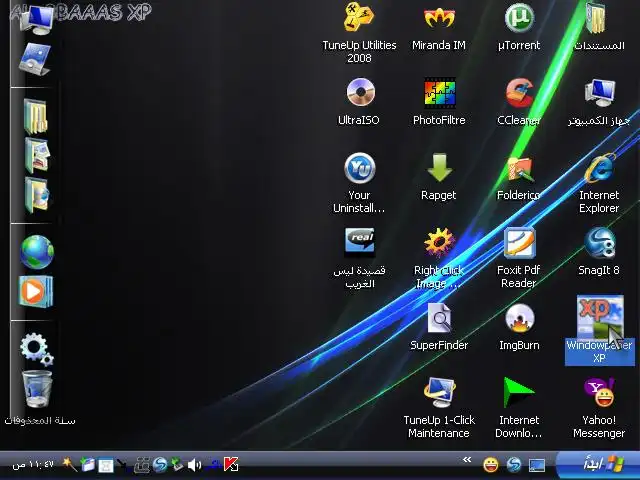This screenshot has height=480, width=640.
Task: Open the المستندات documents folder icon
Action: coord(599,28)
